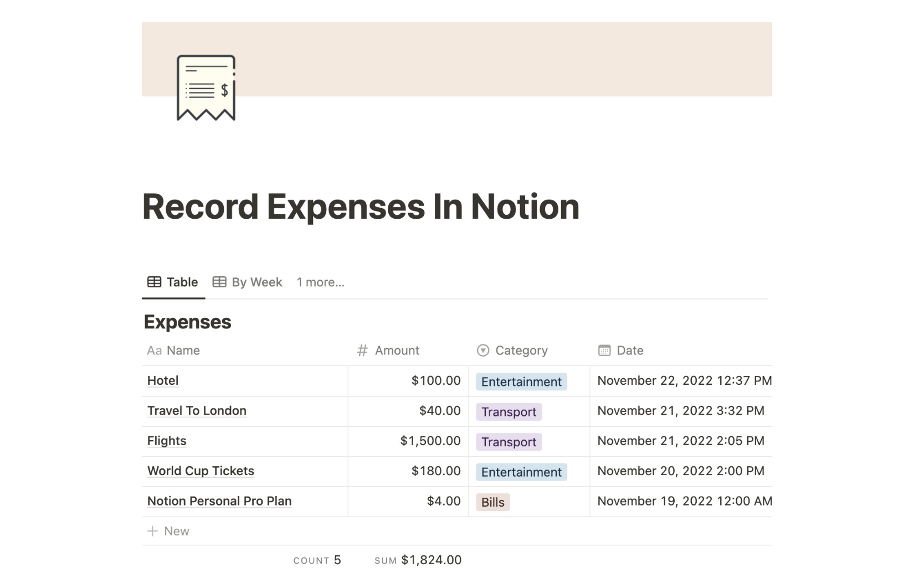Open the Flights expense entry
Viewport: 914px width, 588px height.
[167, 441]
